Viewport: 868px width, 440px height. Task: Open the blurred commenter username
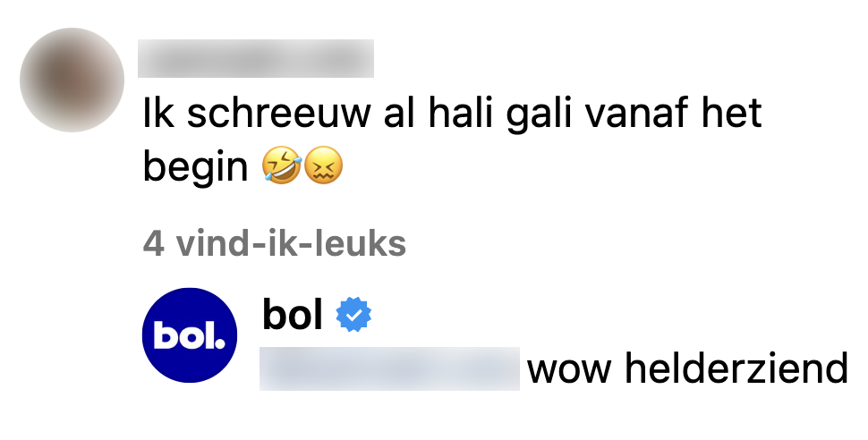(x=256, y=58)
